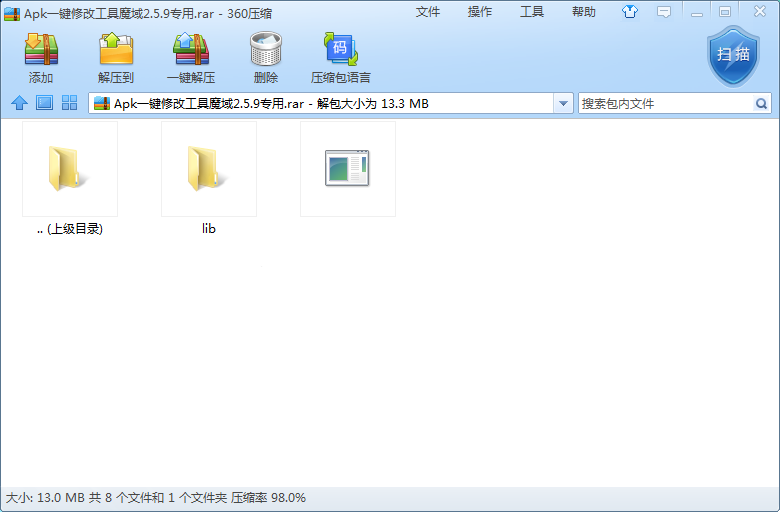The image size is (780, 512).
Task: Click the 添加 (Add) toolbar icon
Action: (41, 49)
